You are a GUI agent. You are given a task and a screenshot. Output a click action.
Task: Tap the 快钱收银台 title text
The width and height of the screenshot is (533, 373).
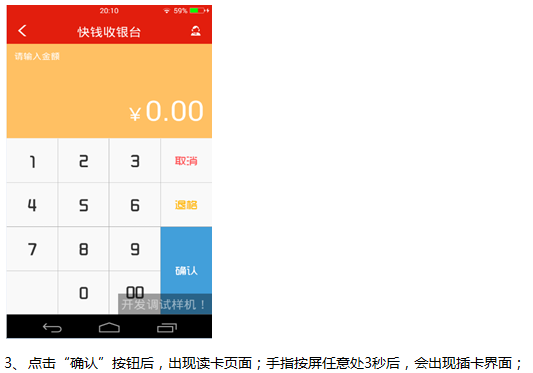pos(109,32)
